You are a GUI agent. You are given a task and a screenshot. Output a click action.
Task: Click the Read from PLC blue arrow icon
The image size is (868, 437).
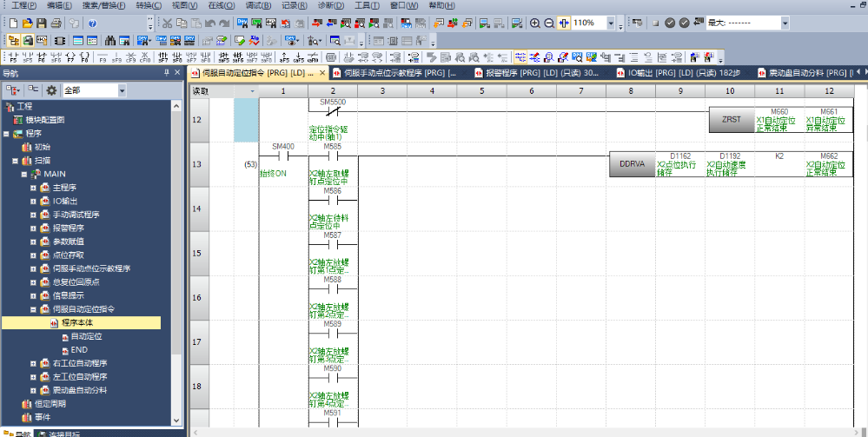pyautogui.click(x=331, y=23)
